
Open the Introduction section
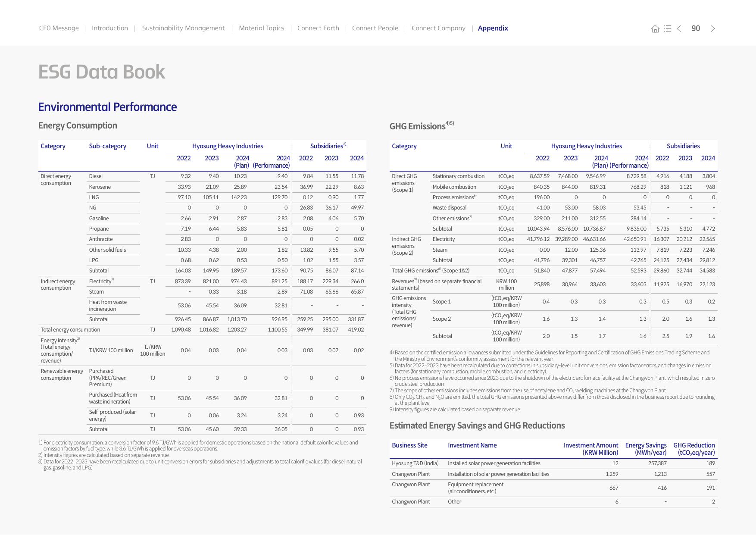click(x=110, y=28)
